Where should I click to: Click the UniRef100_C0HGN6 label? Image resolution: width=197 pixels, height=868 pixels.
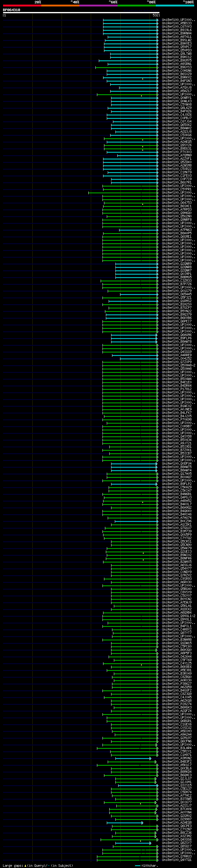coord(177,71)
